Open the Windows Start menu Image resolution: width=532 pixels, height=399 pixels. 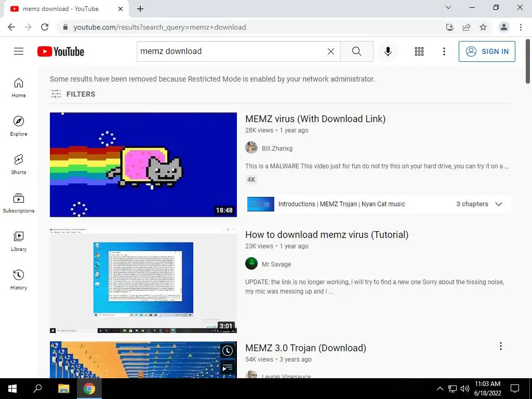tap(12, 389)
